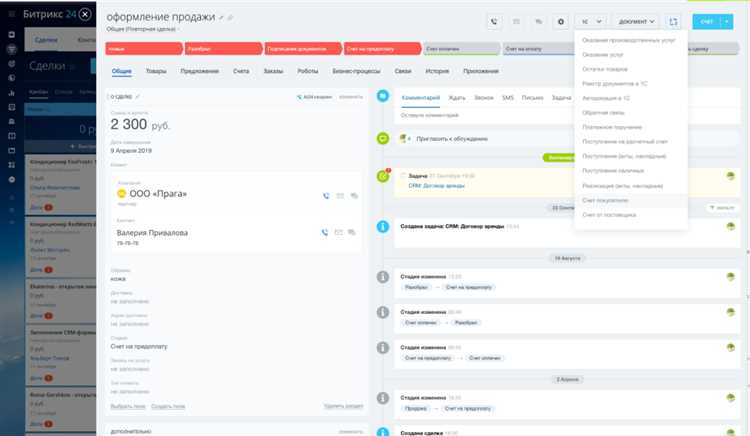750x436 pixels.
Task: Choose 'Счет покупателю' in the dropdown list
Action: (x=605, y=200)
